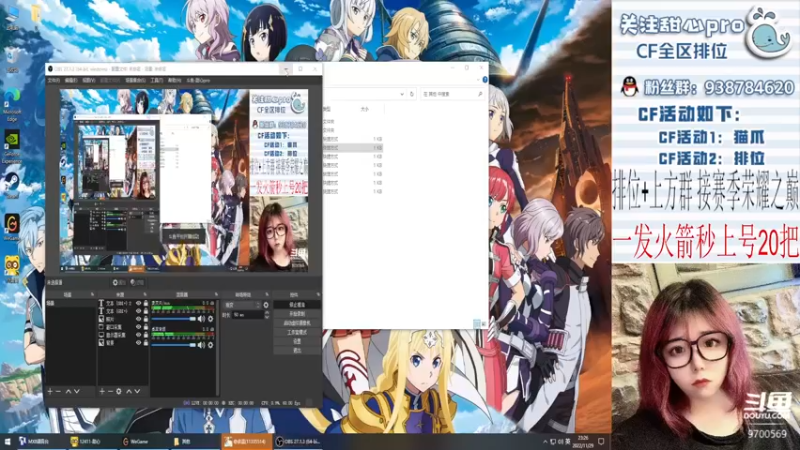Remove selected scene with minus icon
800x450 pixels.
58,391
